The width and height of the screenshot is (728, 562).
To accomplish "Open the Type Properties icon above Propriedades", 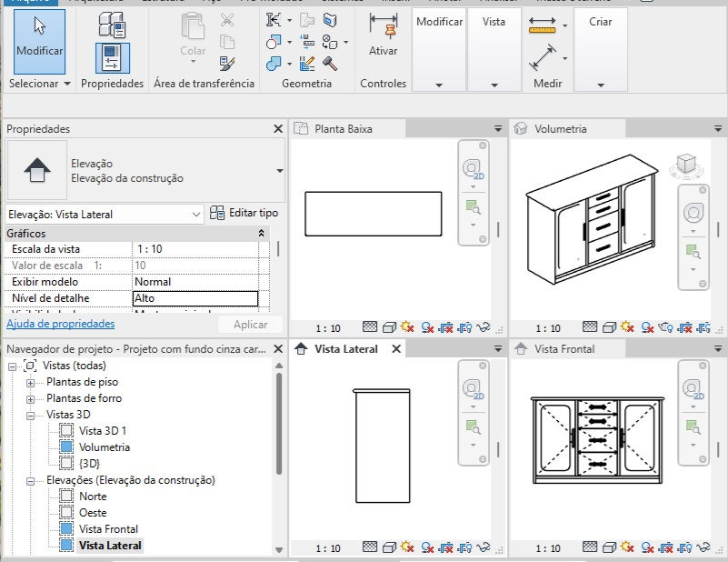I will tap(112, 25).
